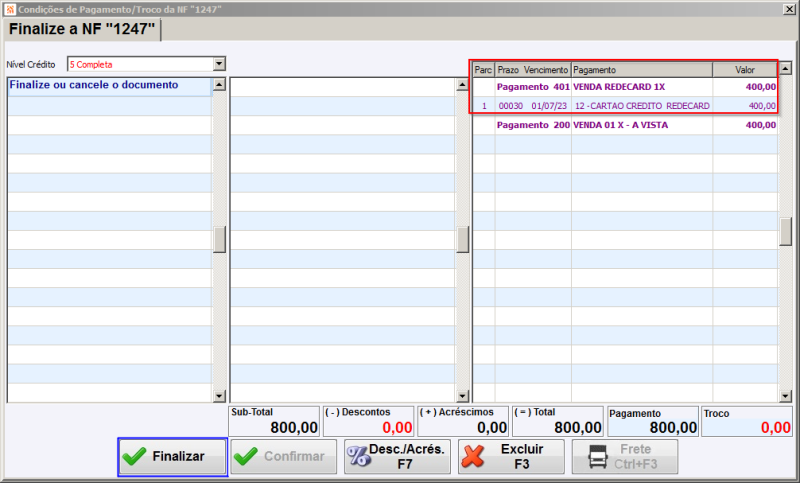Viewport: 800px width, 483px height.
Task: Click the Parc column header
Action: (483, 70)
